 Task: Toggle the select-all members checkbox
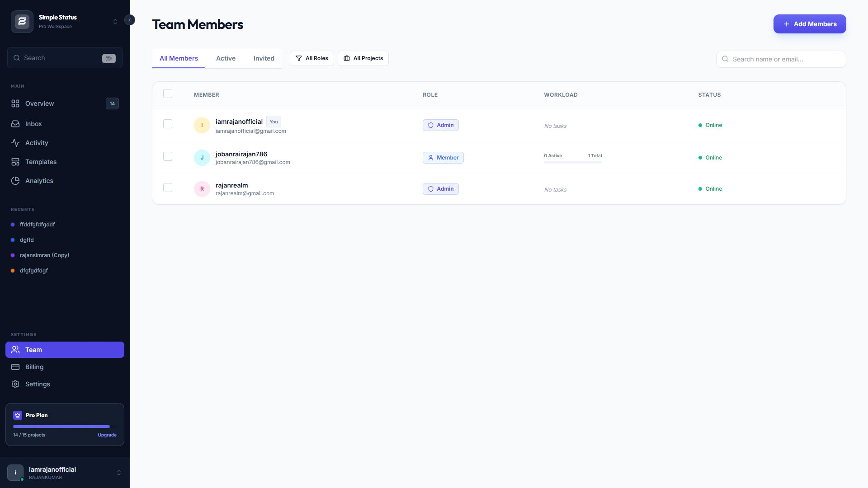pos(168,94)
